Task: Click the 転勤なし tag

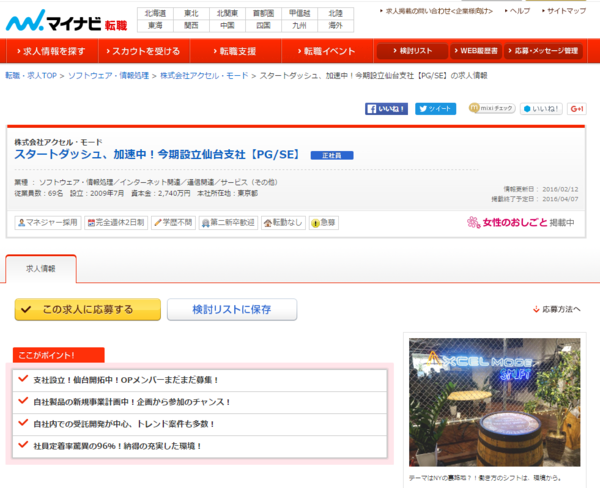Action: click(283, 223)
